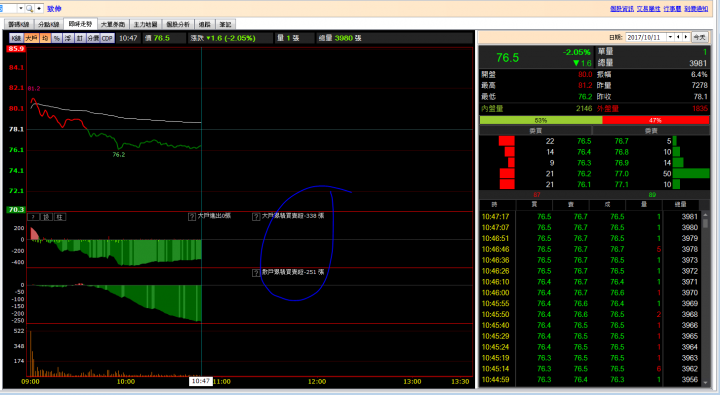Screen dimensions: 720x395
Task: Click the 致伸 stock name
Action: coord(54,9)
